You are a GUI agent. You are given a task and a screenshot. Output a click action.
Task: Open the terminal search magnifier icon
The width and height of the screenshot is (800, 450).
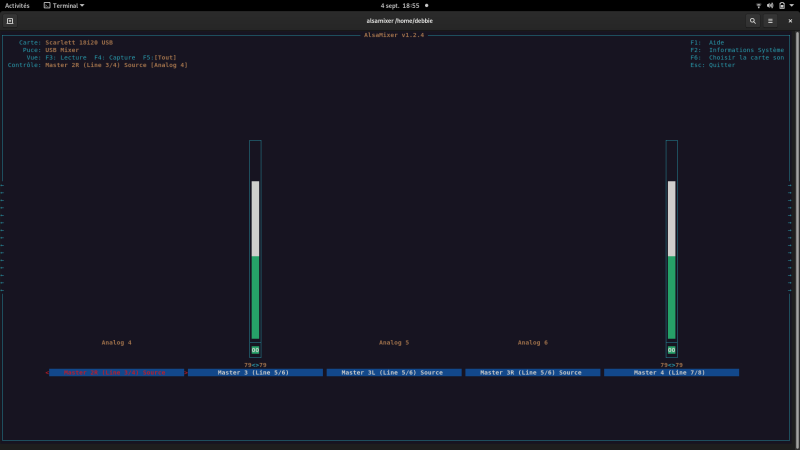pos(753,21)
